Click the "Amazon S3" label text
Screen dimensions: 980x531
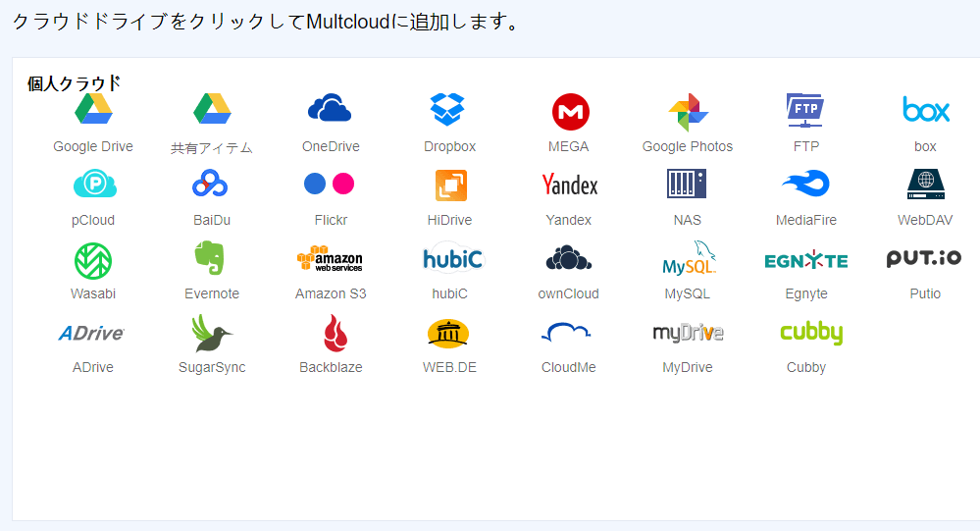331,293
